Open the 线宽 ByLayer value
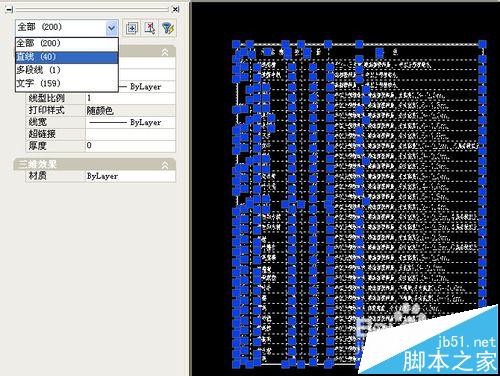This screenshot has height=376, width=500. (130, 122)
